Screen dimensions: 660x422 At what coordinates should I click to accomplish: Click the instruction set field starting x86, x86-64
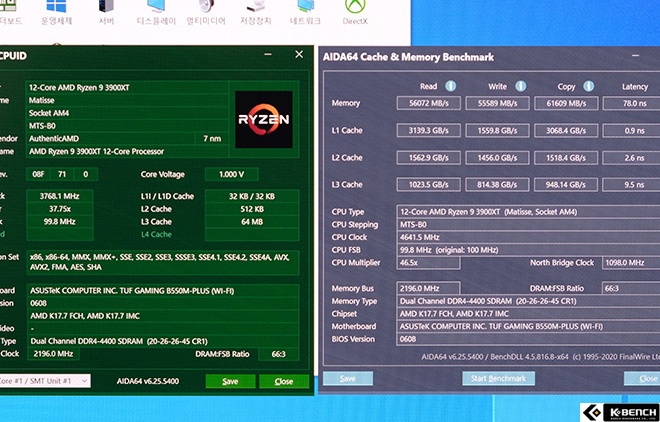point(162,262)
